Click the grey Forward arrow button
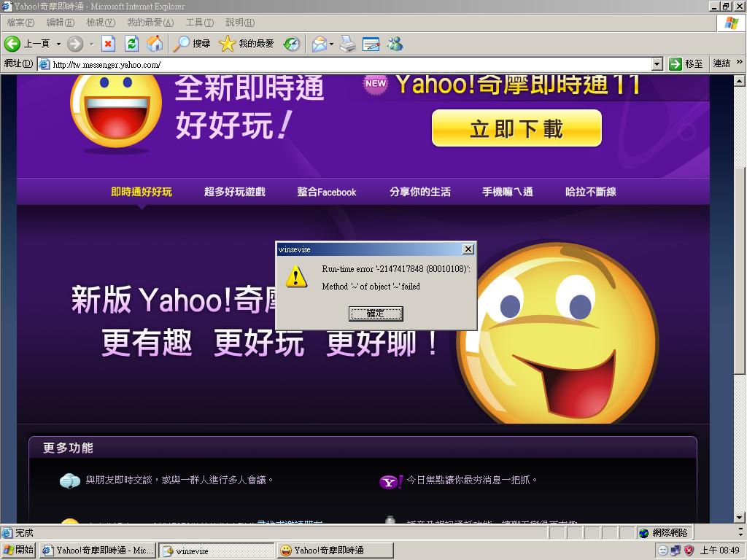 tap(75, 44)
